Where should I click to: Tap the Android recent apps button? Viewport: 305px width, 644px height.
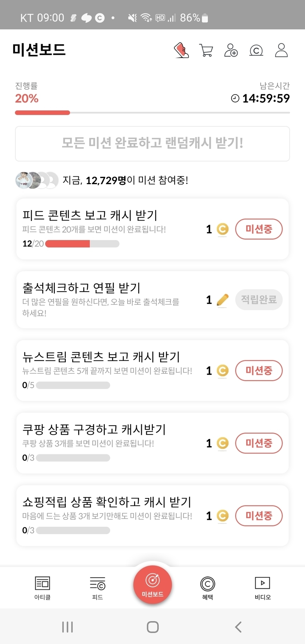68,627
